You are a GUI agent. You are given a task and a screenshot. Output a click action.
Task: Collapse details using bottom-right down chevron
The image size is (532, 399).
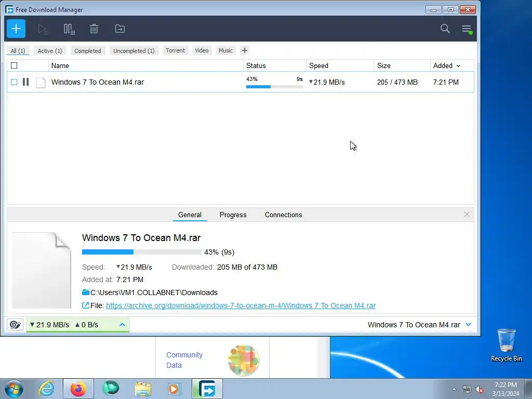tap(469, 324)
